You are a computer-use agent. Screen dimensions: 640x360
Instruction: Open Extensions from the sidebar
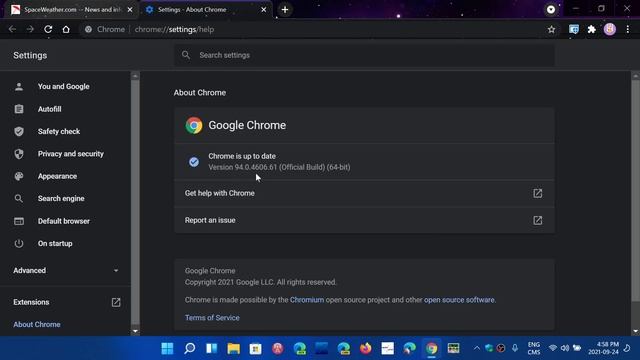(x=31, y=302)
